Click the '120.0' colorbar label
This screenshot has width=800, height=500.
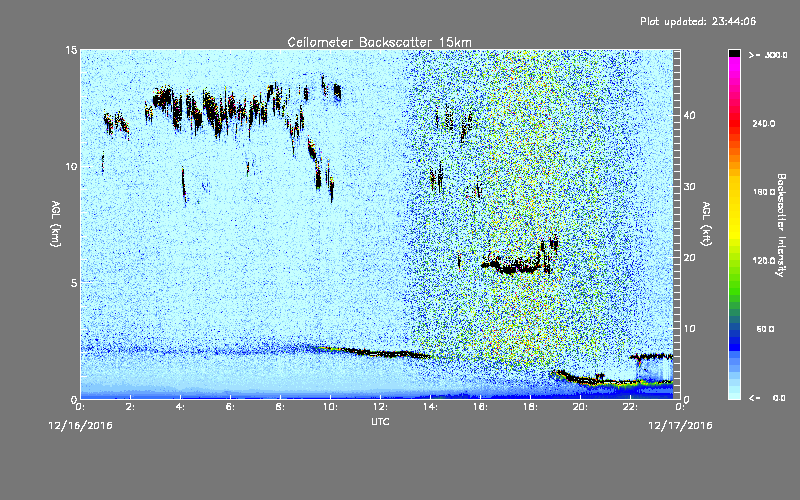764,261
